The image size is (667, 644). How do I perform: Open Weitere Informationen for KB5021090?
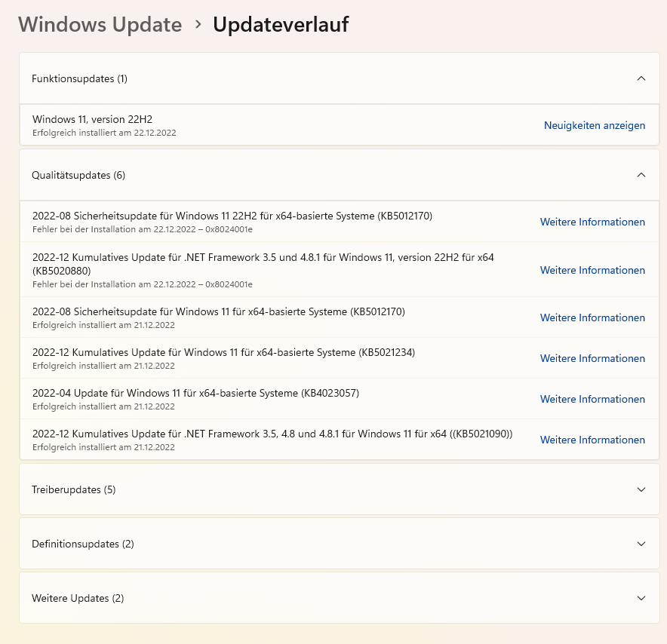click(x=592, y=440)
